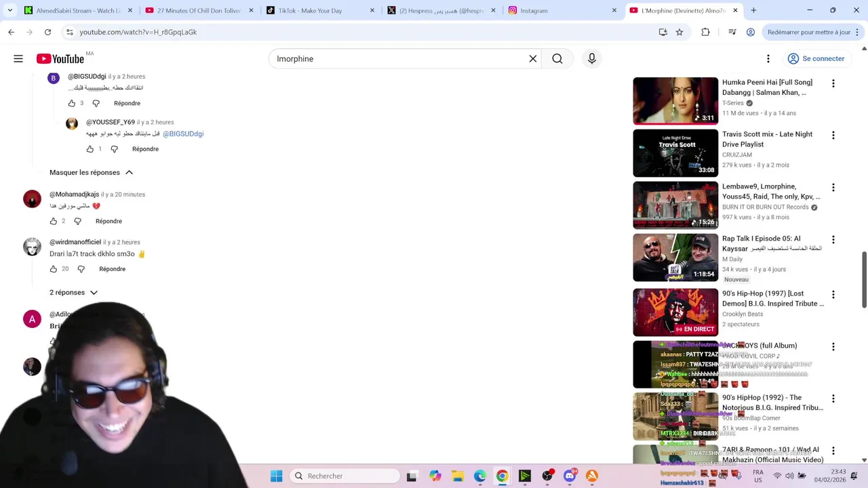Reply to the @wirdmanofficiel comment

point(113,269)
